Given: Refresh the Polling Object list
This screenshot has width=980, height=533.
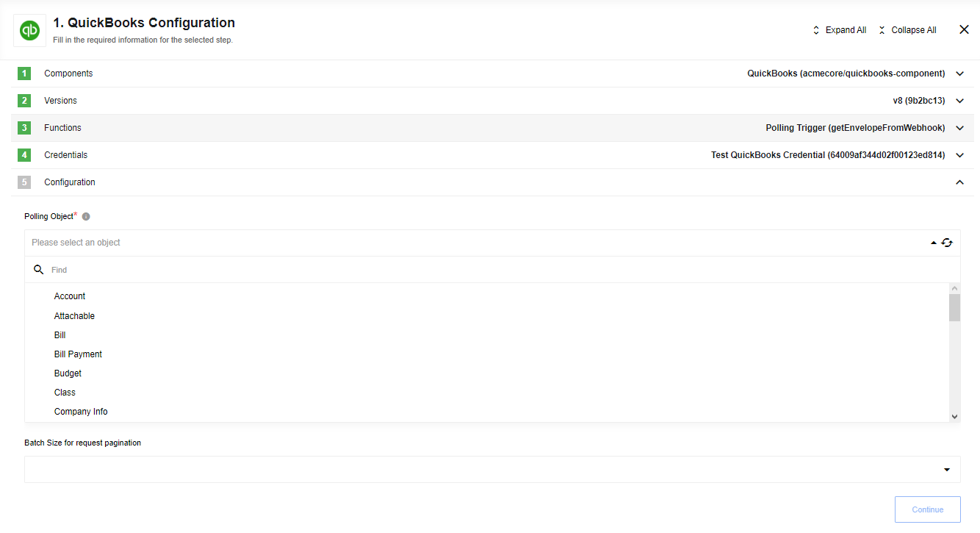Looking at the screenshot, I should click(x=947, y=243).
